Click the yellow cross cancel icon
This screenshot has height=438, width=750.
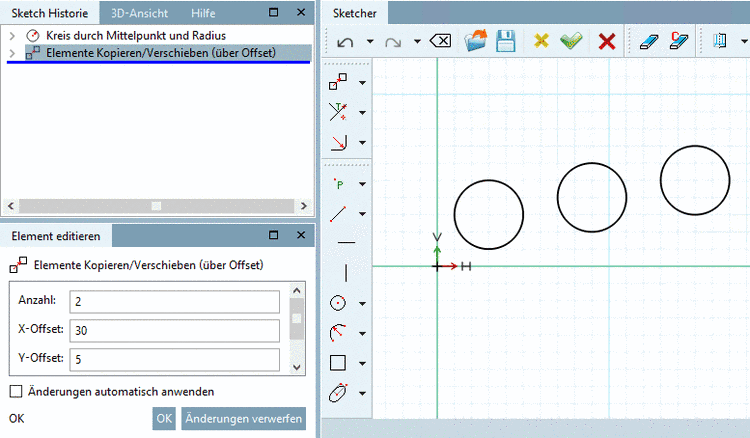pyautogui.click(x=541, y=41)
